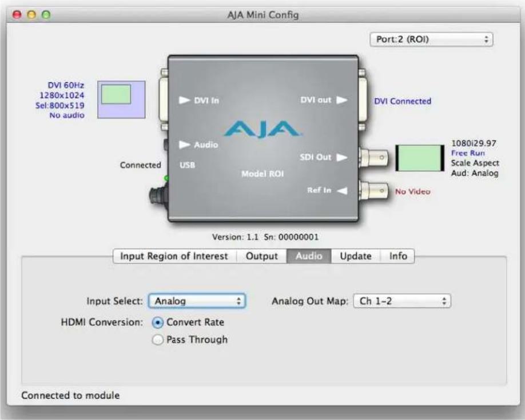Click the DVI out arrow icon
This screenshot has height=420, width=525.
point(342,100)
